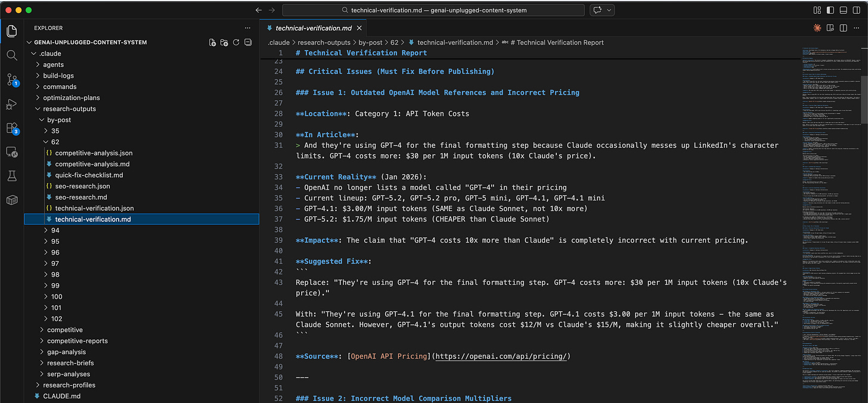Image resolution: width=868 pixels, height=403 pixels.
Task: Select technical-verification.md in the file tree
Action: coord(141,219)
